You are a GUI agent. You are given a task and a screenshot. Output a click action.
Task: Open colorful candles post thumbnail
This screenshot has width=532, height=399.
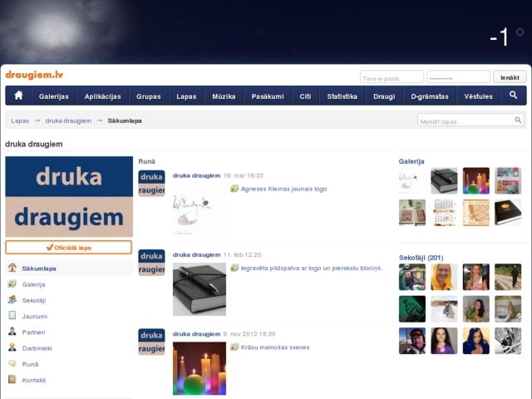pyautogui.click(x=199, y=368)
